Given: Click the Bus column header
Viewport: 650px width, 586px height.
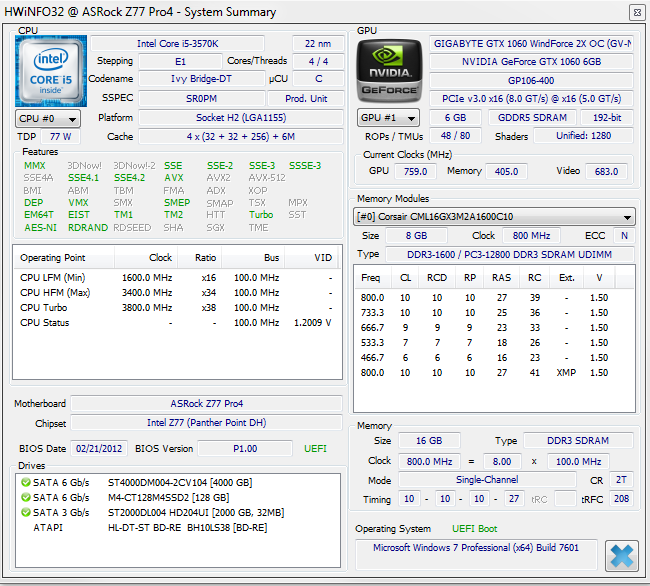Looking at the screenshot, I should [253, 258].
